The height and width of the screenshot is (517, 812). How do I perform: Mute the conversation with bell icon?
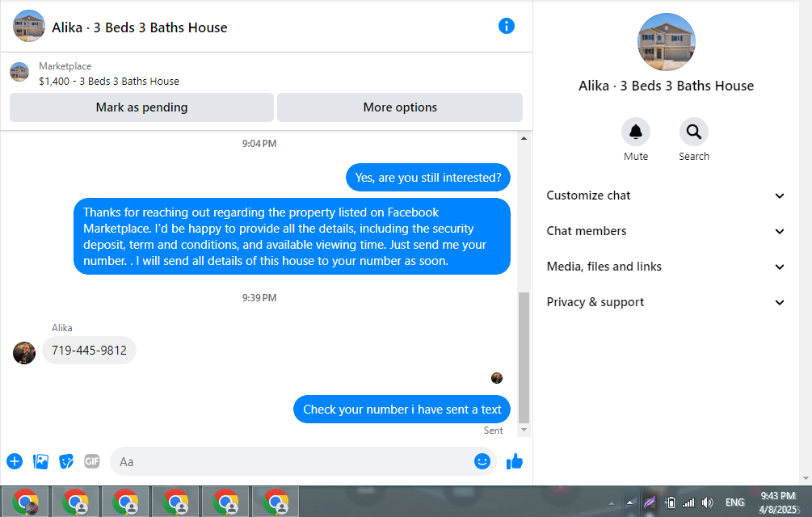[x=635, y=132]
